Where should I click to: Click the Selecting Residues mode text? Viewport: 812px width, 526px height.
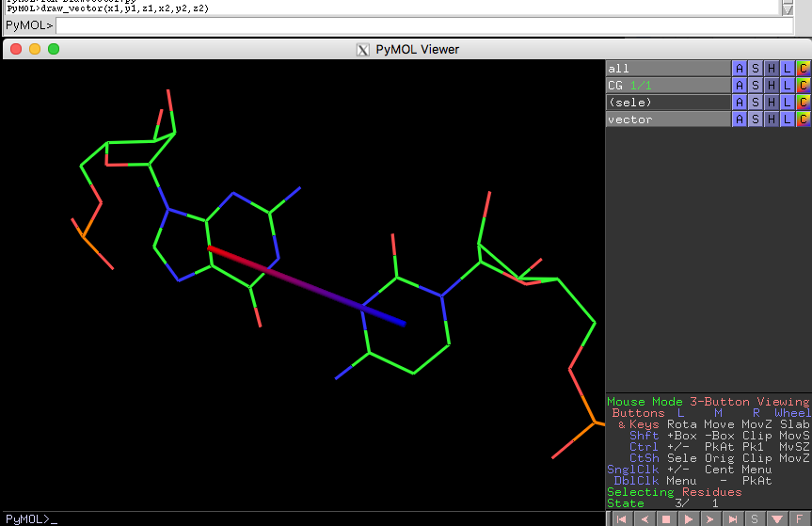pos(674,492)
